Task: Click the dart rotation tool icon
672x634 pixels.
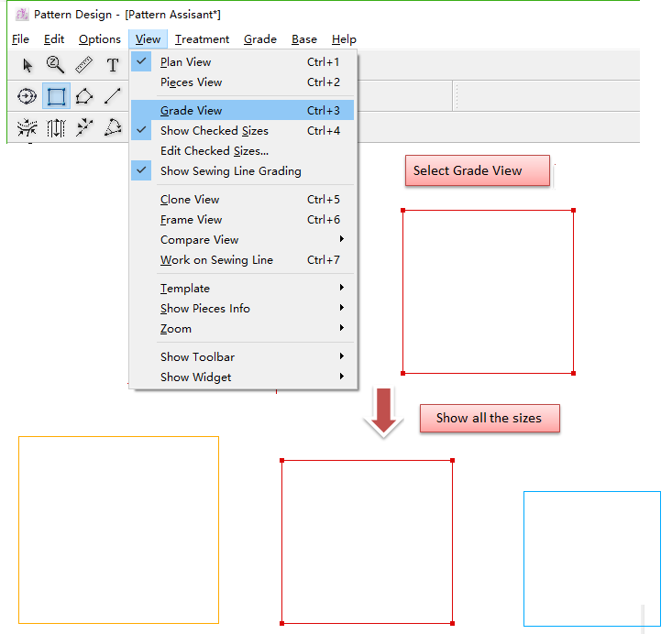Action: tap(113, 128)
